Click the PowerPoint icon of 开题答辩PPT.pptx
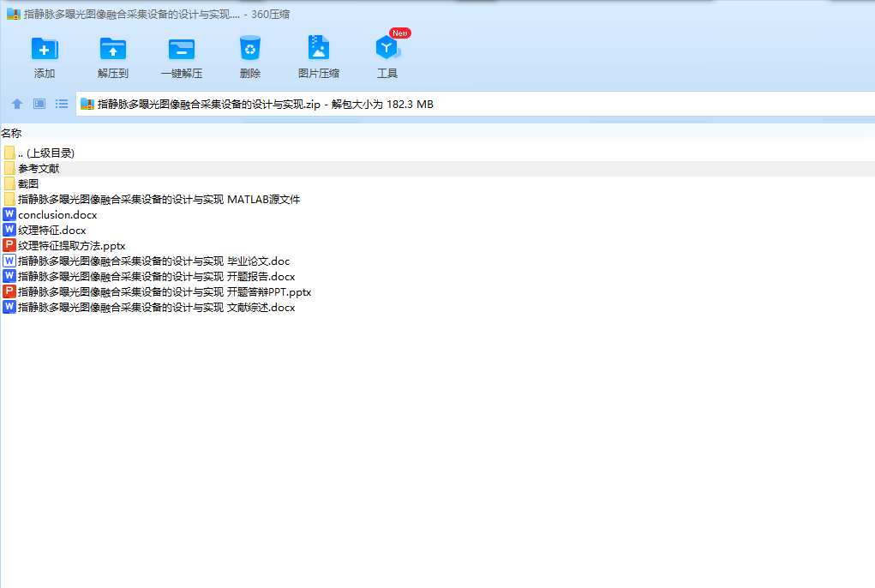 [x=9, y=291]
